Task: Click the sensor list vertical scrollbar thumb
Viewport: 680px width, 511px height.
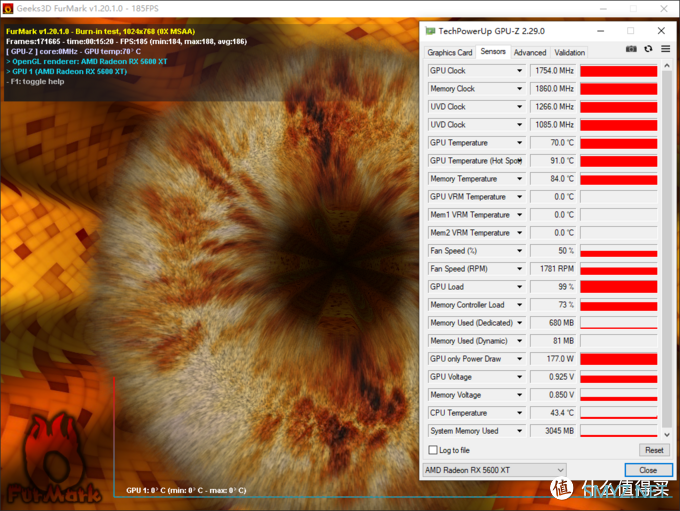Action: [x=667, y=248]
